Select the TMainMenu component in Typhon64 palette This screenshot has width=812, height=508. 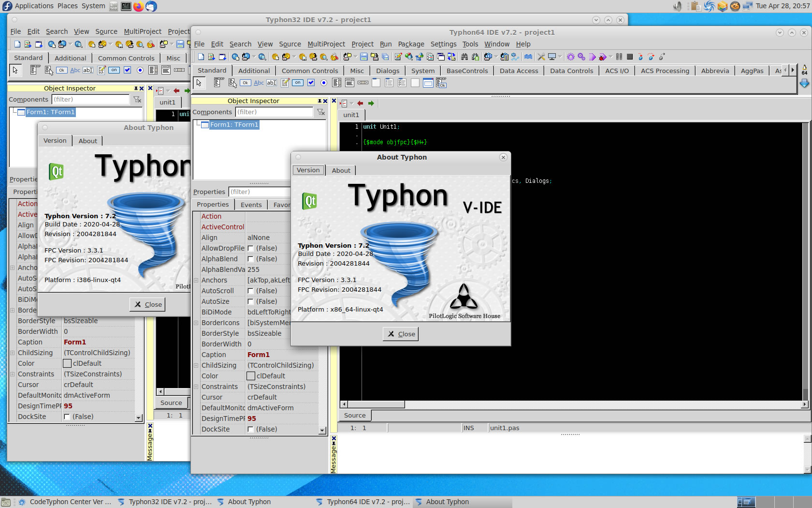click(218, 83)
